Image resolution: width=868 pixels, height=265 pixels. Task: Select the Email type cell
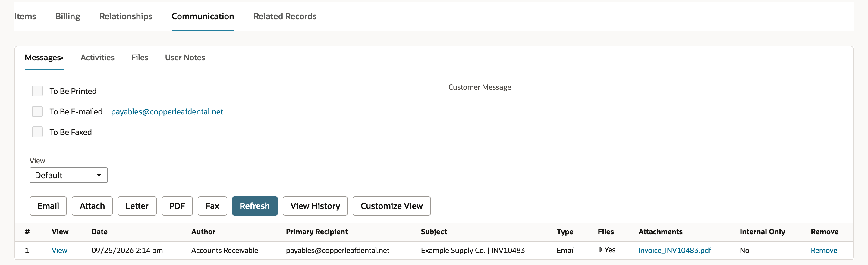565,250
